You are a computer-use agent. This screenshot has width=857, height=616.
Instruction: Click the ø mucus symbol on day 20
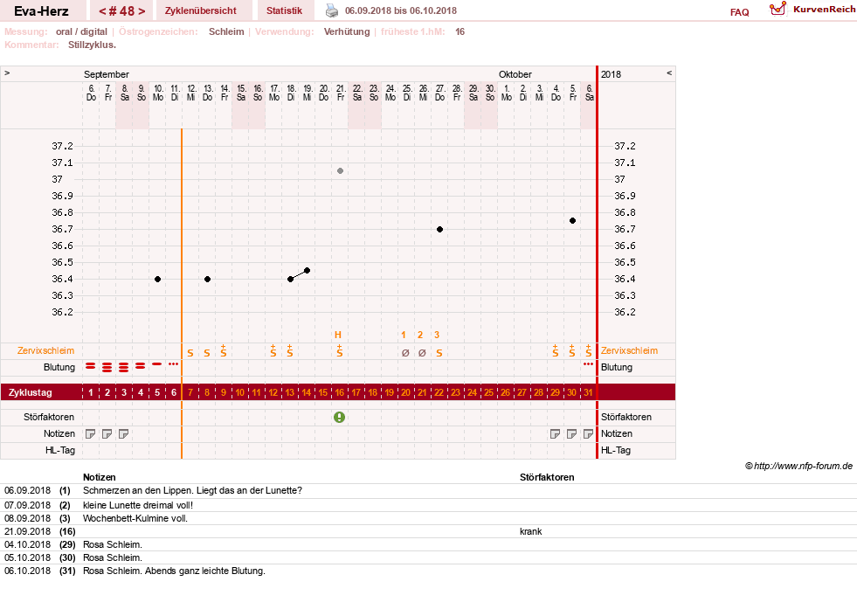click(405, 353)
